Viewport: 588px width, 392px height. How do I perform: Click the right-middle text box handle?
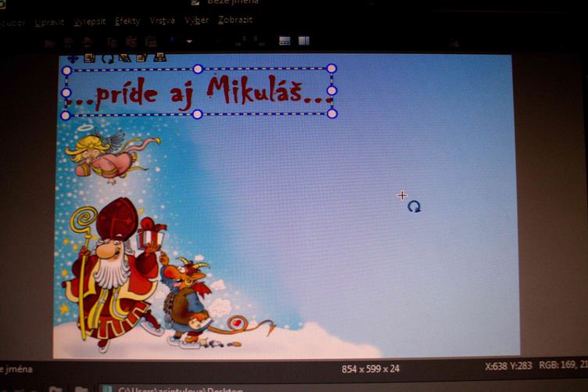click(x=332, y=91)
